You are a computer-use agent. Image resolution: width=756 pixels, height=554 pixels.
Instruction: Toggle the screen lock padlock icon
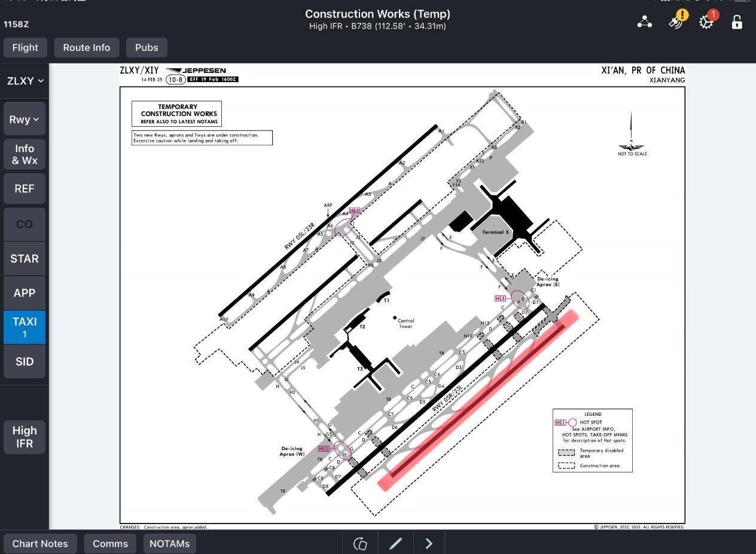(x=737, y=22)
